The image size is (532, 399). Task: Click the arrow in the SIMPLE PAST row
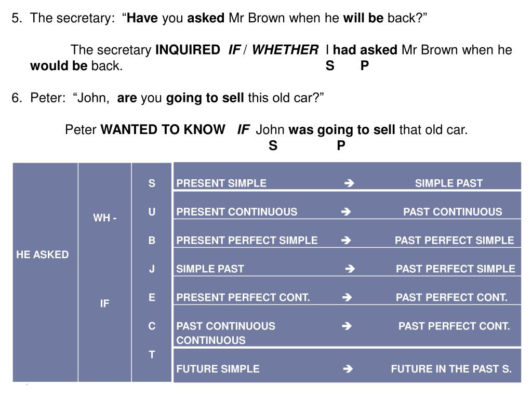click(x=350, y=269)
